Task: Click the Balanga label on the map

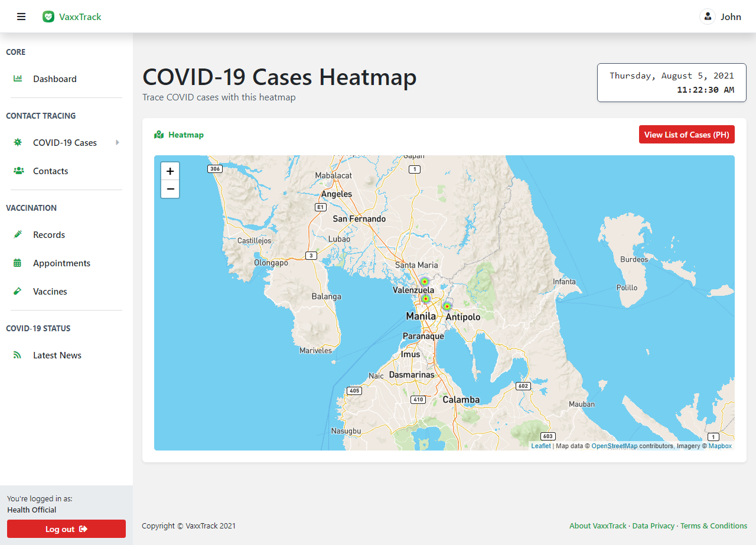Action: [x=327, y=296]
